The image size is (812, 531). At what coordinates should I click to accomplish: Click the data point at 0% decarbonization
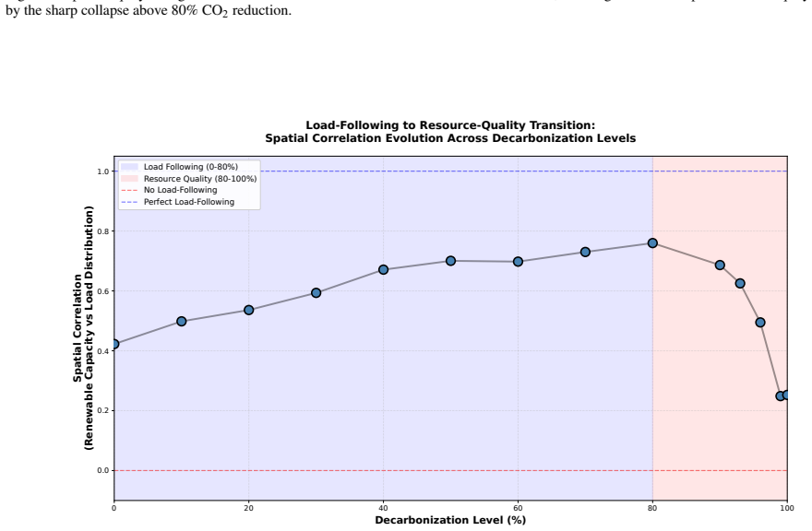[115, 344]
